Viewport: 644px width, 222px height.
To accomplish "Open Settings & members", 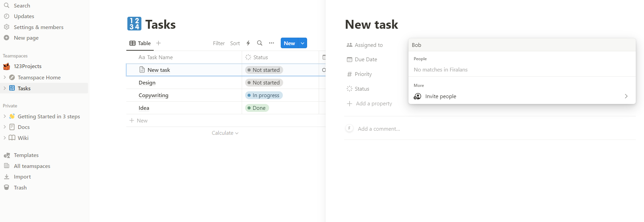I will coord(38,27).
